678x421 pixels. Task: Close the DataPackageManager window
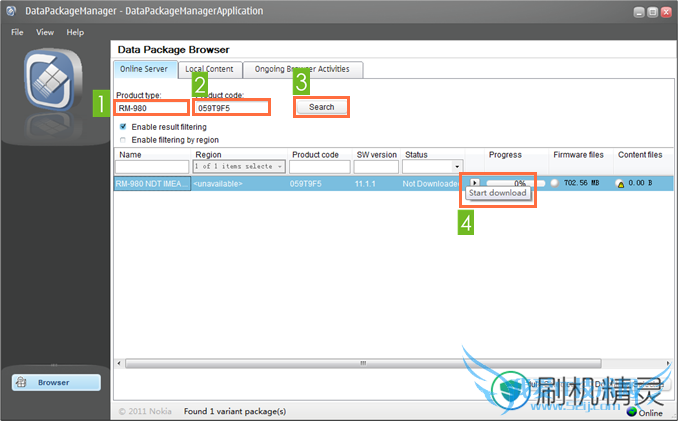point(666,12)
